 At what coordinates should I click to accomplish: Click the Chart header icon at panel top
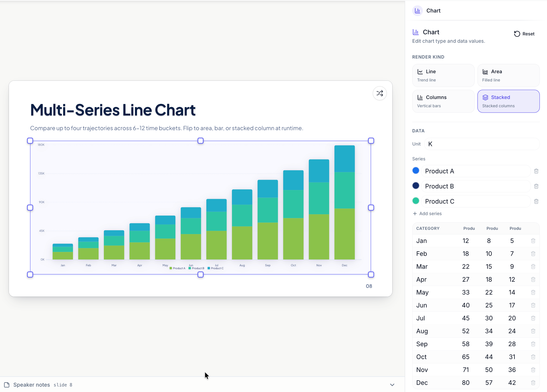tap(417, 11)
